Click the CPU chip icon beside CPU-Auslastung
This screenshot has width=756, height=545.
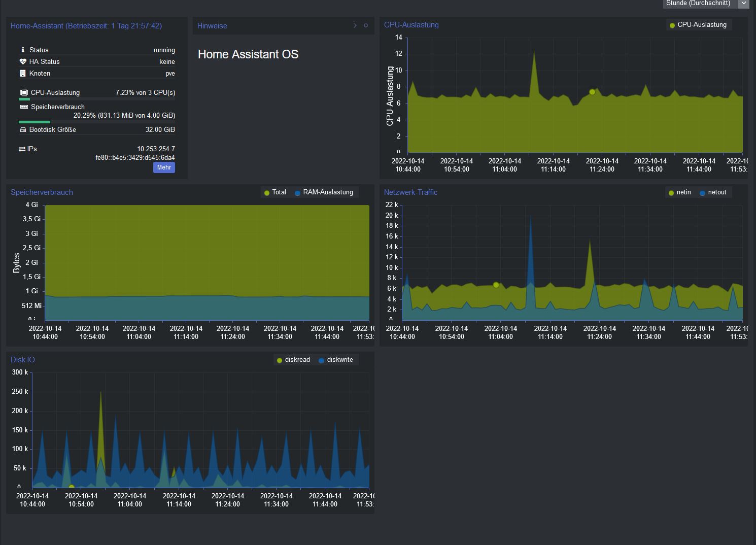click(x=22, y=92)
